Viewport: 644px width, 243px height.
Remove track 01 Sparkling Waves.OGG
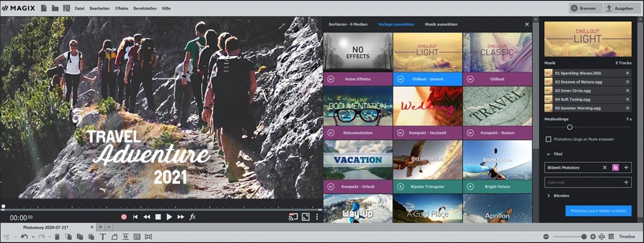[627, 73]
